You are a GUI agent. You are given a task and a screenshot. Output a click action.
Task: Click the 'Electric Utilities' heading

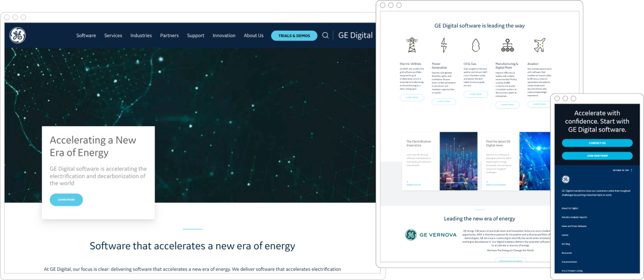click(411, 64)
